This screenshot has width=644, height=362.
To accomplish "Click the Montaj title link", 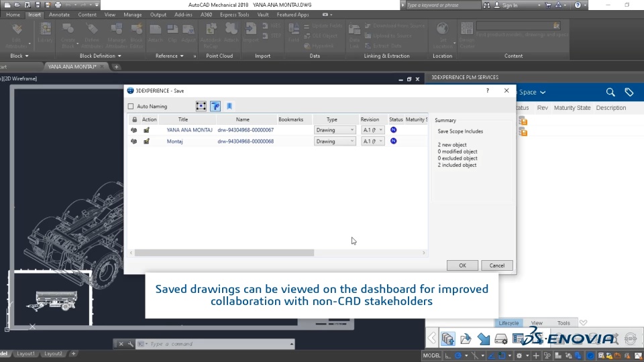I will [174, 141].
